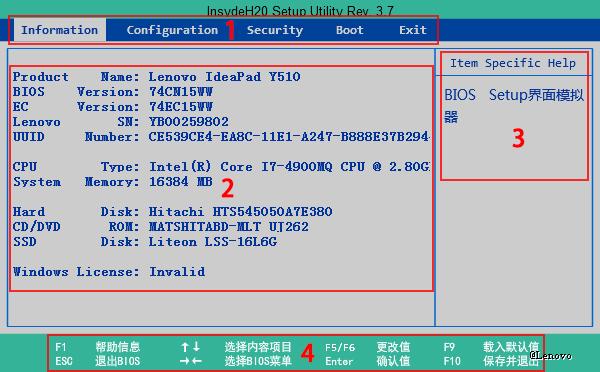Click the Windows License label

point(76,272)
